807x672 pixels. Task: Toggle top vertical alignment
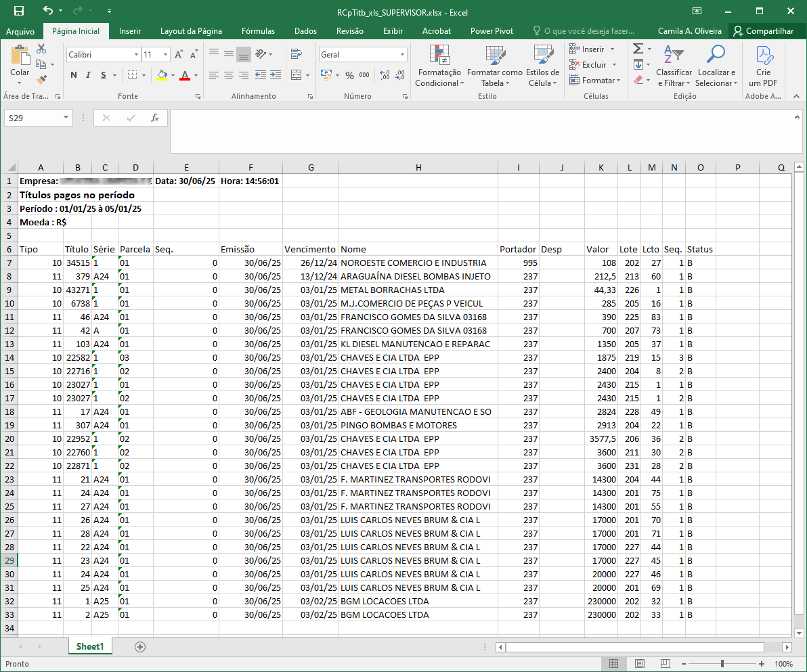coord(213,53)
